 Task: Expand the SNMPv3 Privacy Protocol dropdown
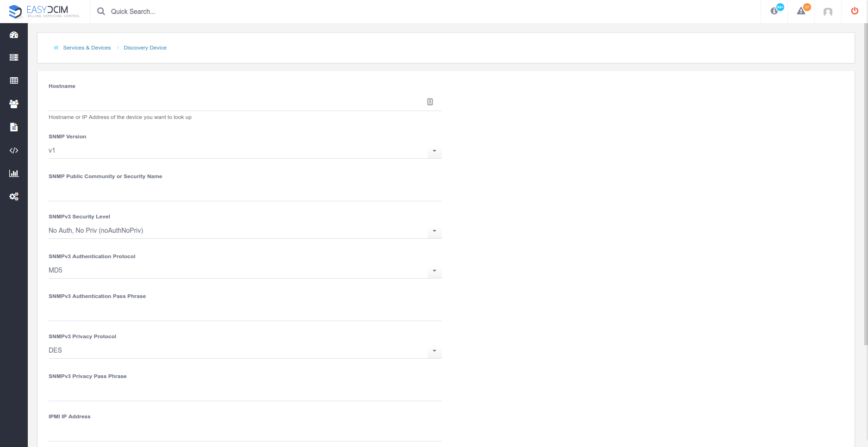(x=245, y=351)
